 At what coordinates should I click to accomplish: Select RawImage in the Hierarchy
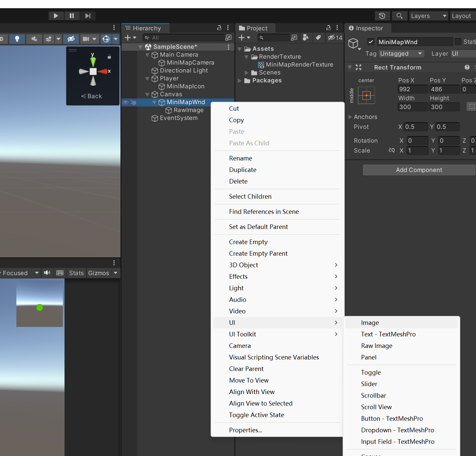tap(188, 110)
